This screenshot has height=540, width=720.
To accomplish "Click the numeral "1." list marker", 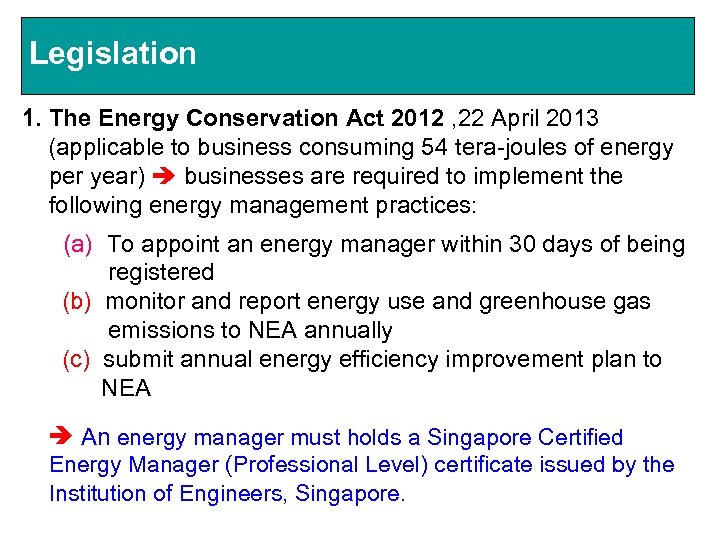I will point(32,119).
